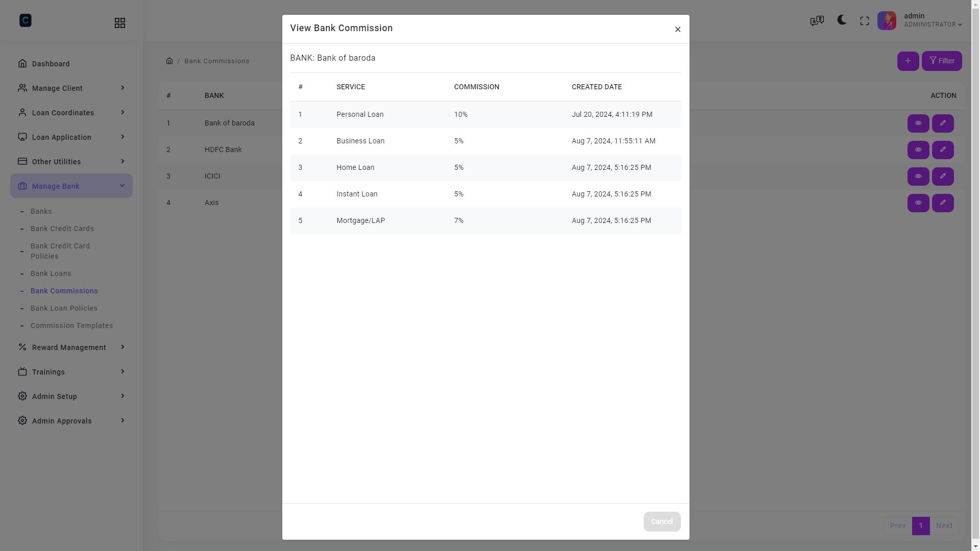Click the admin profile avatar
The image size is (980, 551).
(x=887, y=20)
